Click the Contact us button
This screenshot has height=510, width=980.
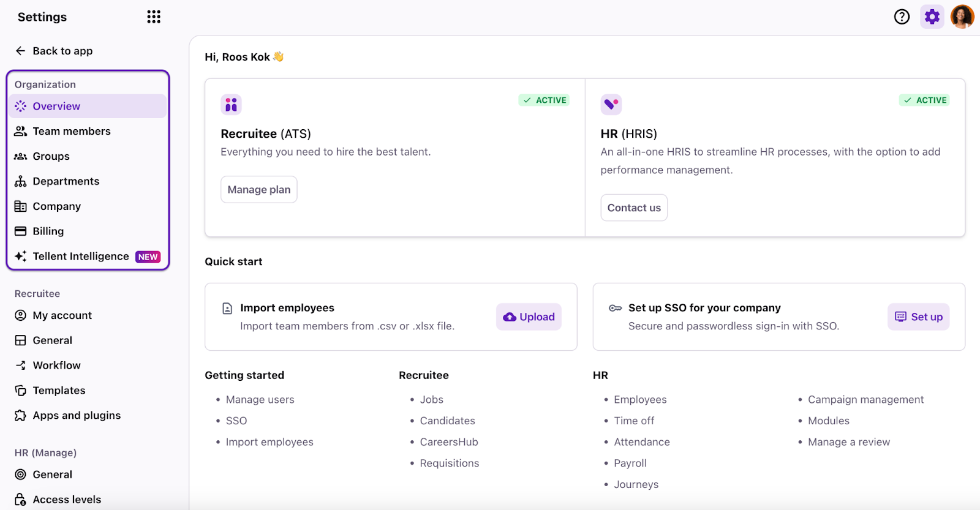pos(634,208)
